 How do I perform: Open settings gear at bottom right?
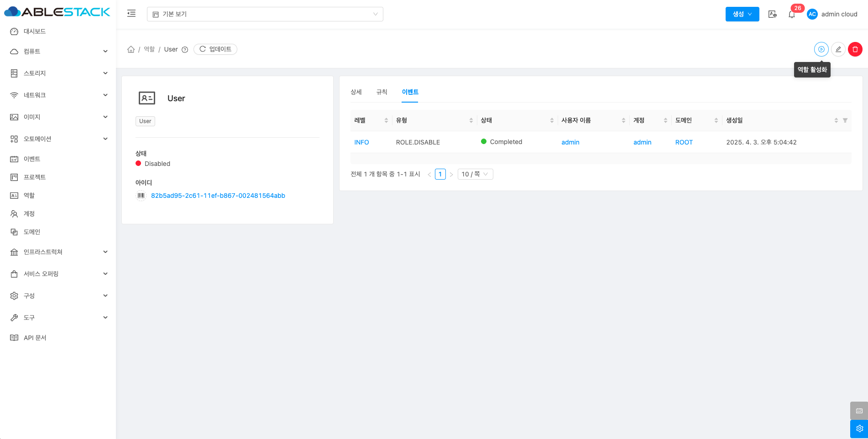[859, 429]
